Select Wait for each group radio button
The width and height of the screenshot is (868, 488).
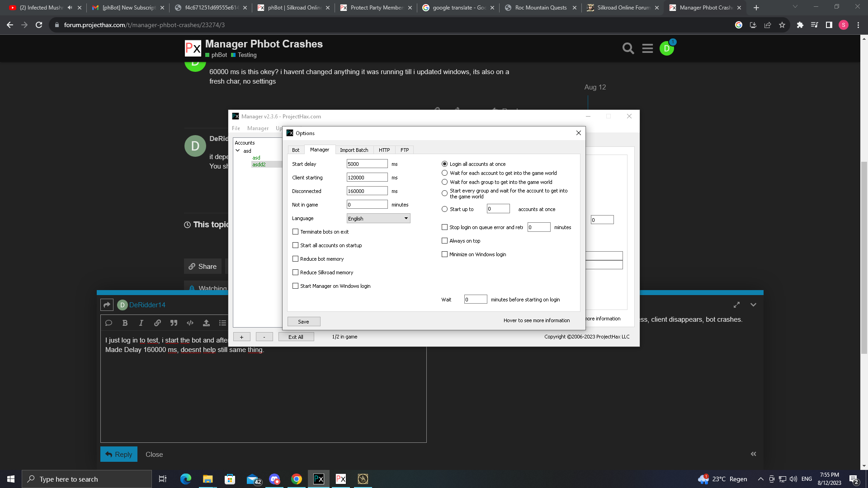[445, 182]
